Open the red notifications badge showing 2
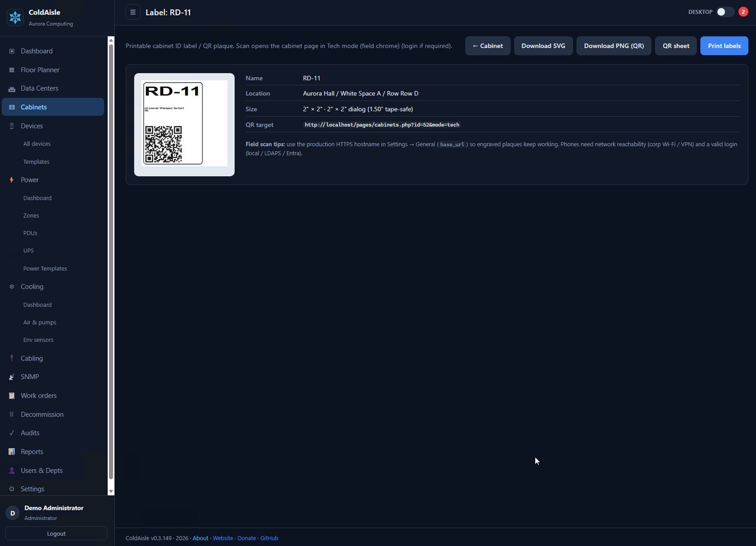 [743, 12]
